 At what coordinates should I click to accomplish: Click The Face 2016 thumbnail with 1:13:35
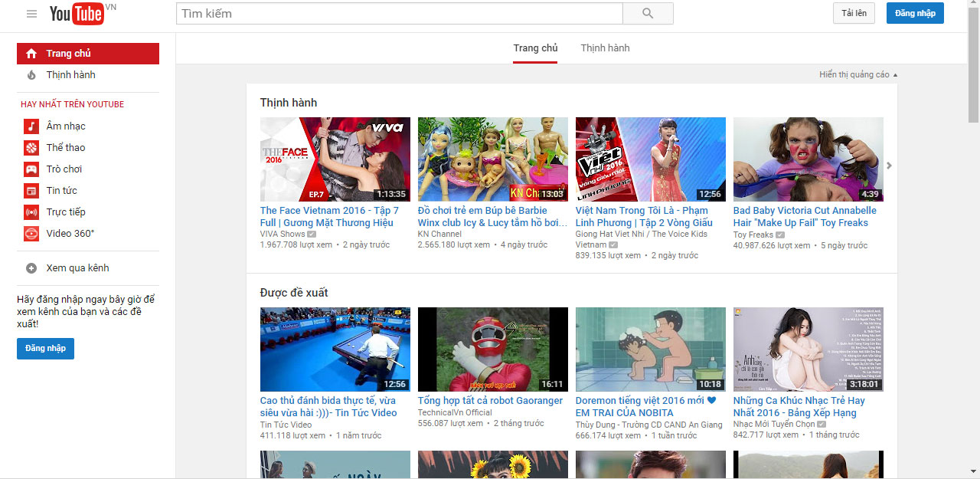335,159
